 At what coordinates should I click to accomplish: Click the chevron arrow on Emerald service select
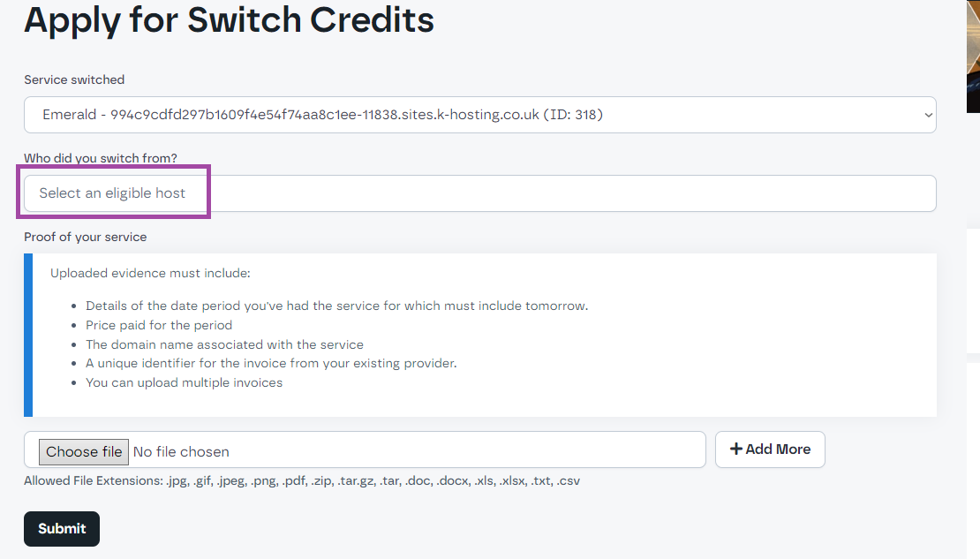pyautogui.click(x=928, y=115)
